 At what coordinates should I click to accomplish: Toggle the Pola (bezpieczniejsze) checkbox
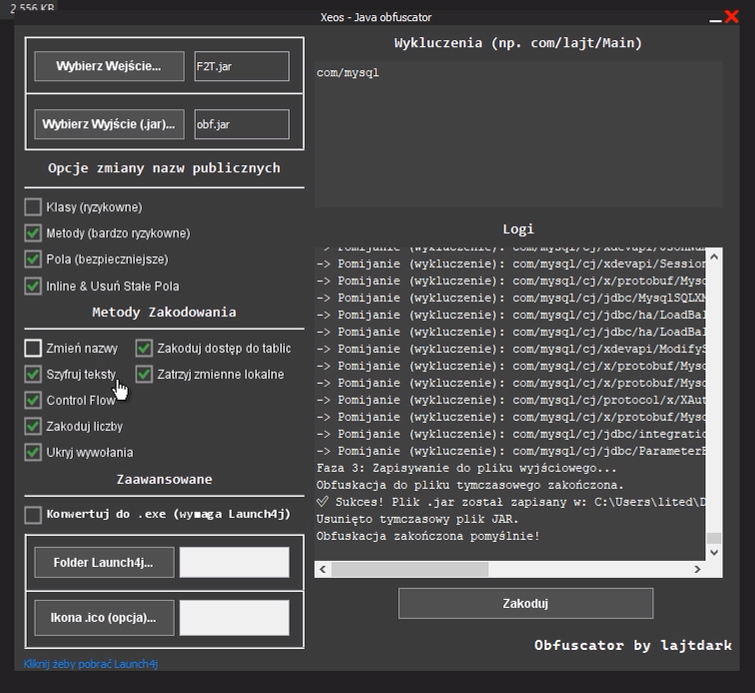33,260
